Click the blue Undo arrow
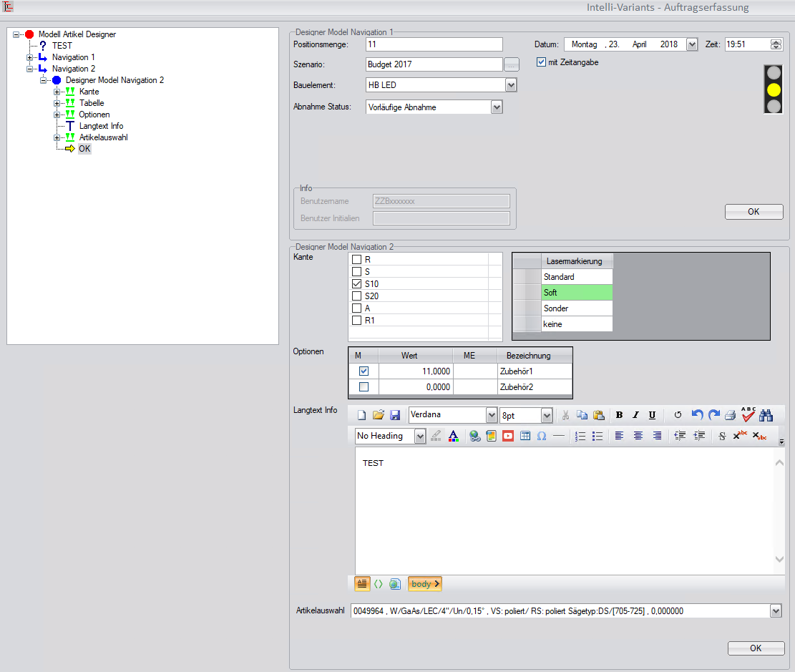The width and height of the screenshot is (795, 672). click(x=697, y=415)
